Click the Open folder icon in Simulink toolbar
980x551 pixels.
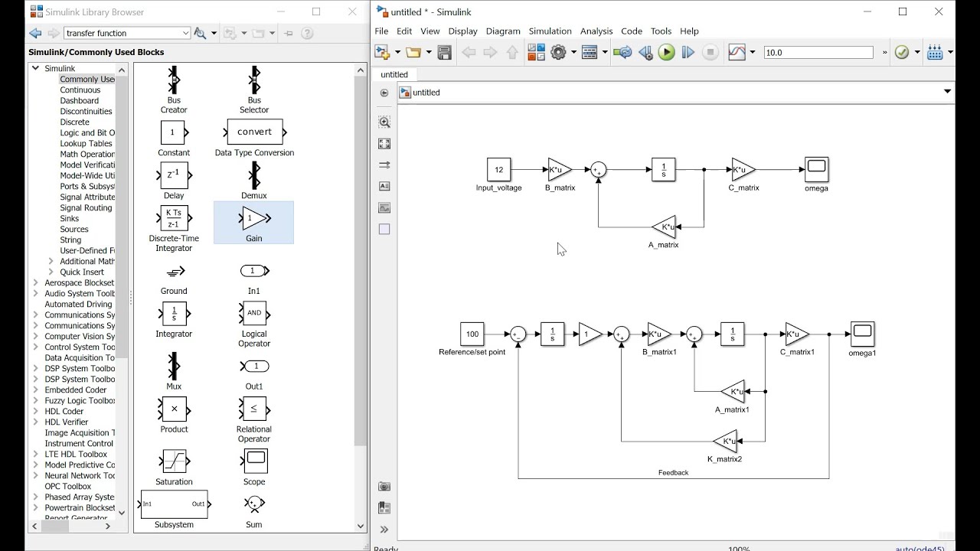click(413, 52)
